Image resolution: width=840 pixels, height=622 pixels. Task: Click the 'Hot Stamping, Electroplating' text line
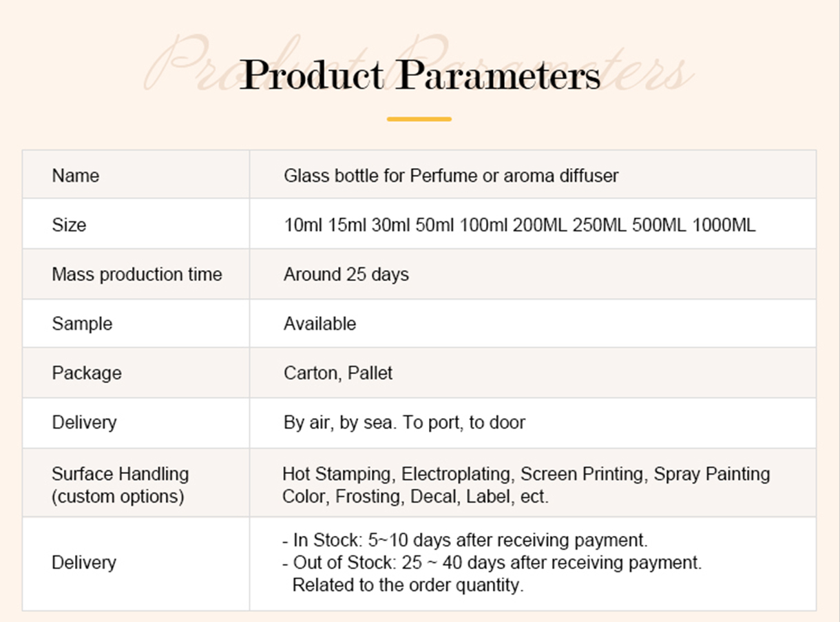[x=526, y=474]
